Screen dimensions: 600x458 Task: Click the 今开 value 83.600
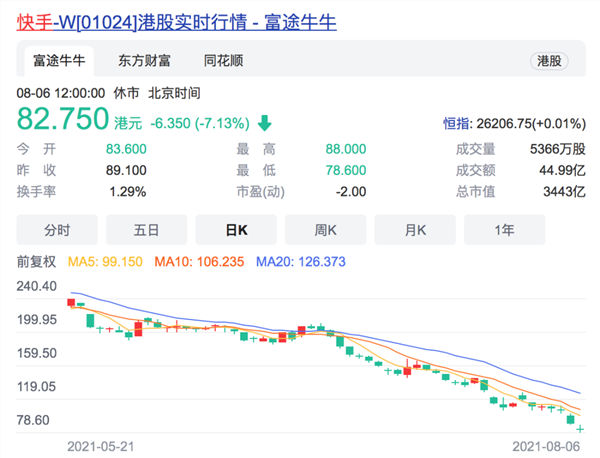(126, 149)
